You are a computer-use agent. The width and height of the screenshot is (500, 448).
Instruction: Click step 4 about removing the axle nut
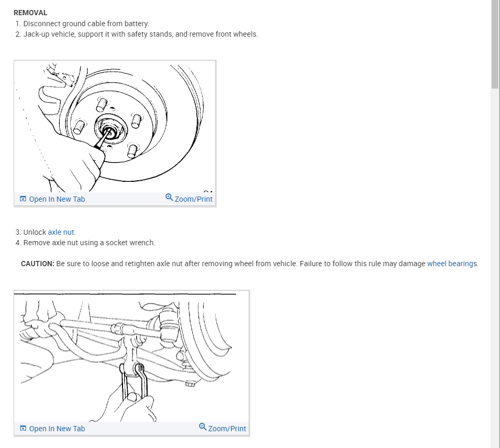[85, 243]
